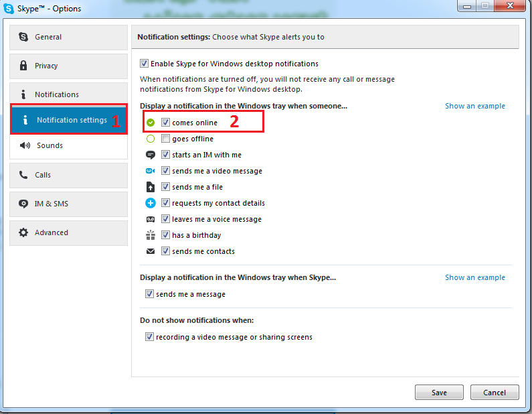Viewport: 532px width, 414px height.
Task: Toggle the has a birthday checkbox
Action: (x=165, y=235)
